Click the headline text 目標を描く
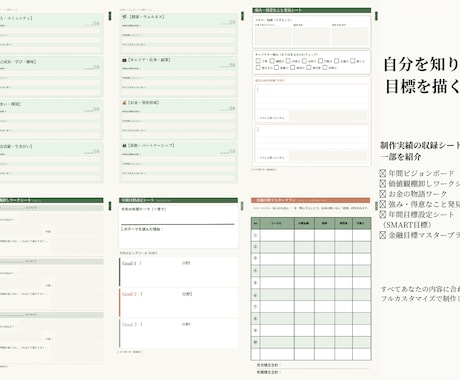Image resolution: width=460 pixels, height=380 pixels. coord(422,86)
